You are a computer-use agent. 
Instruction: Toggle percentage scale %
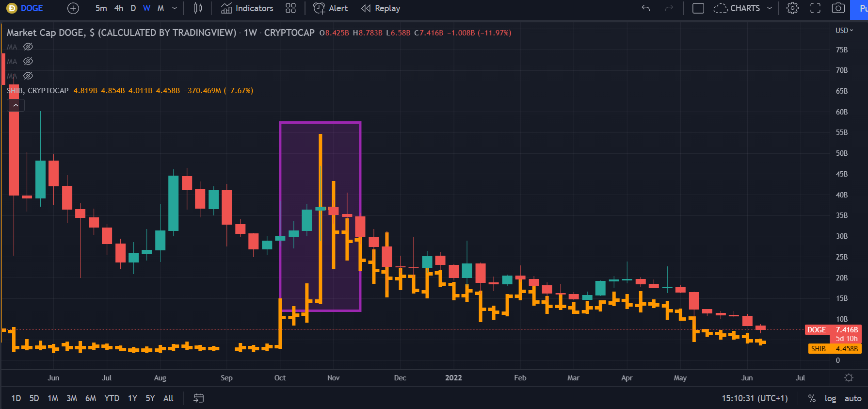click(x=812, y=398)
